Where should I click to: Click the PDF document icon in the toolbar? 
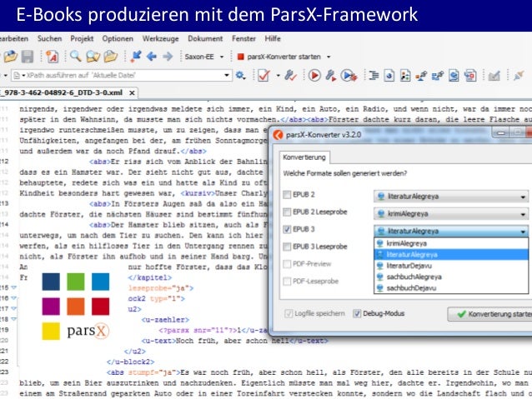click(x=53, y=57)
